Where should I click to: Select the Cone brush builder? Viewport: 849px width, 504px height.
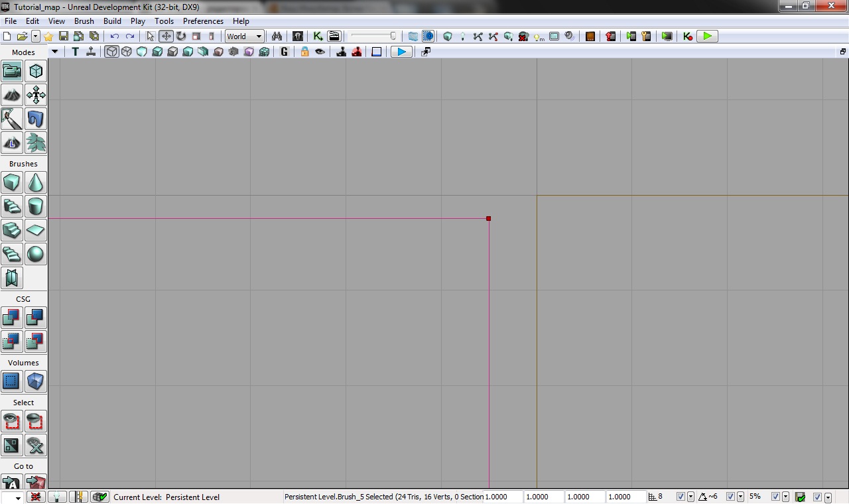click(x=36, y=182)
